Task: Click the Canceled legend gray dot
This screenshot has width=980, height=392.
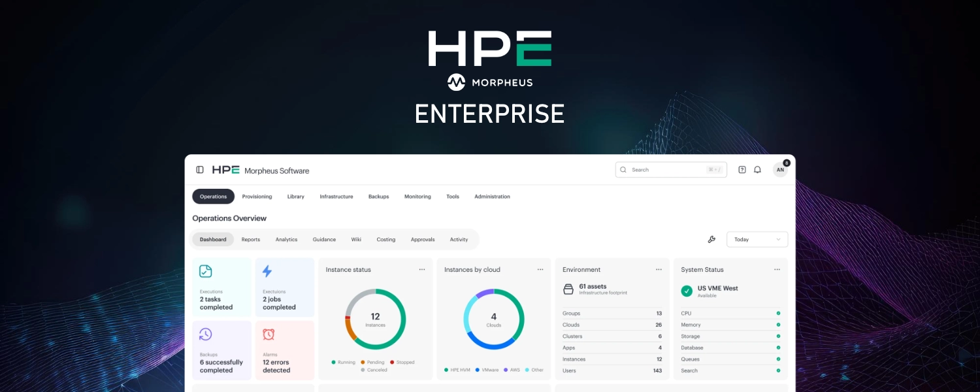Action: tap(363, 370)
